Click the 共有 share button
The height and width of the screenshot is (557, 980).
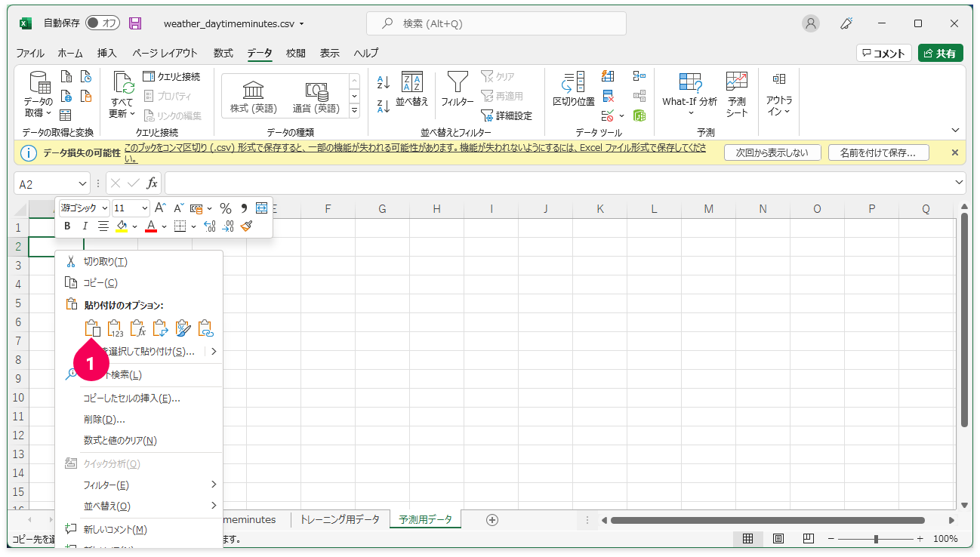pos(940,53)
